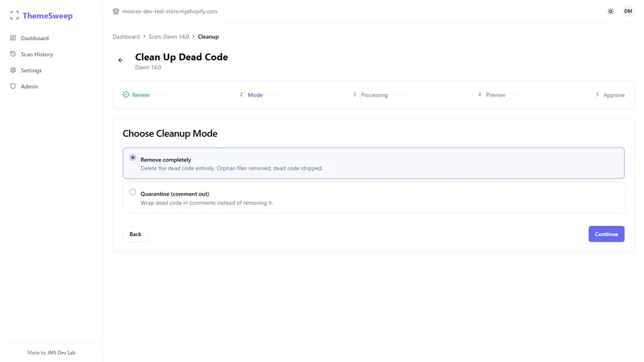Open the Scan: Dawn 14.0 breadcrumb link
This screenshot has height=362, width=644.
coord(169,36)
